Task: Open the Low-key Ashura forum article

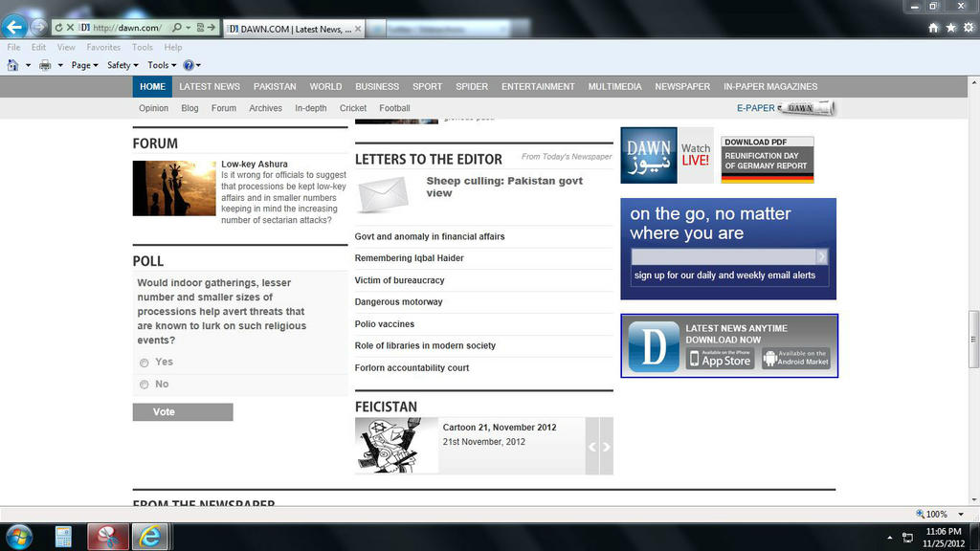Action: click(255, 164)
